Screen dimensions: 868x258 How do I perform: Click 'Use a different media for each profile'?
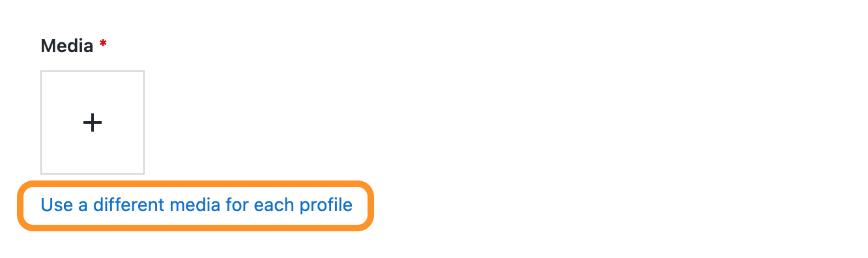[x=196, y=205]
